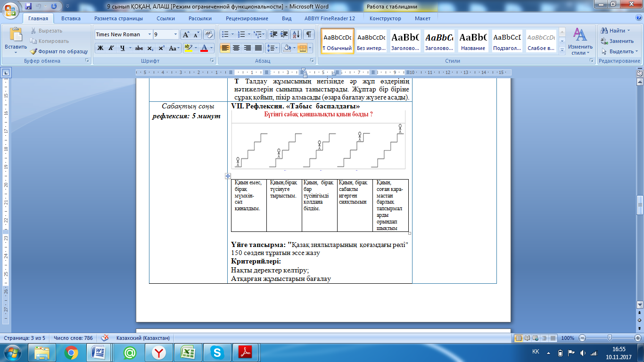Increase font size with grow font icon

(186, 34)
